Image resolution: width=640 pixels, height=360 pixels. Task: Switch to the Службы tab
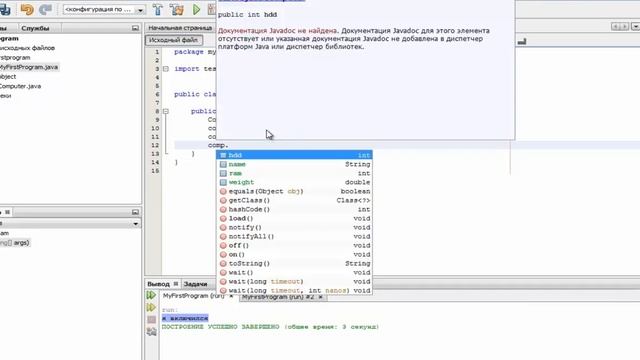36,28
